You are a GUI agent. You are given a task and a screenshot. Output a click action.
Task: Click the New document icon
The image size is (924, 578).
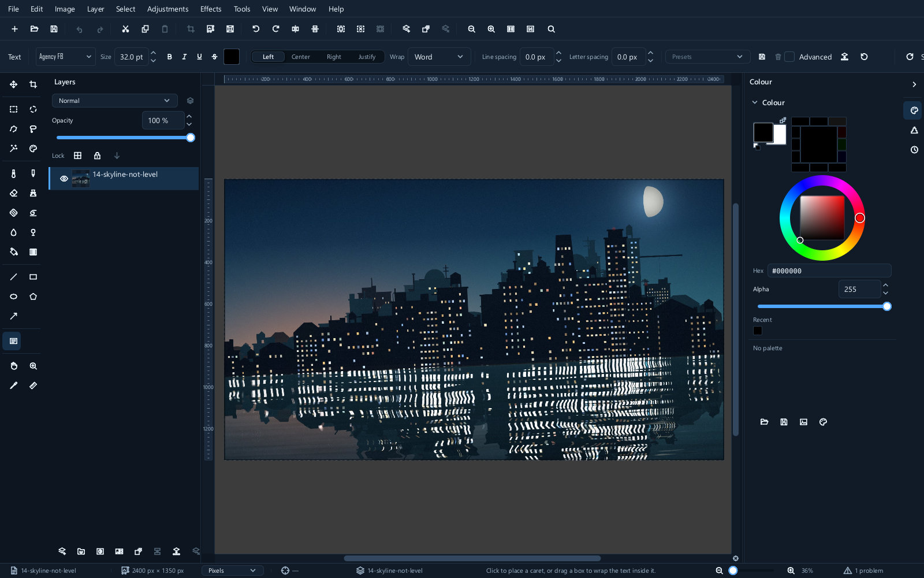14,29
